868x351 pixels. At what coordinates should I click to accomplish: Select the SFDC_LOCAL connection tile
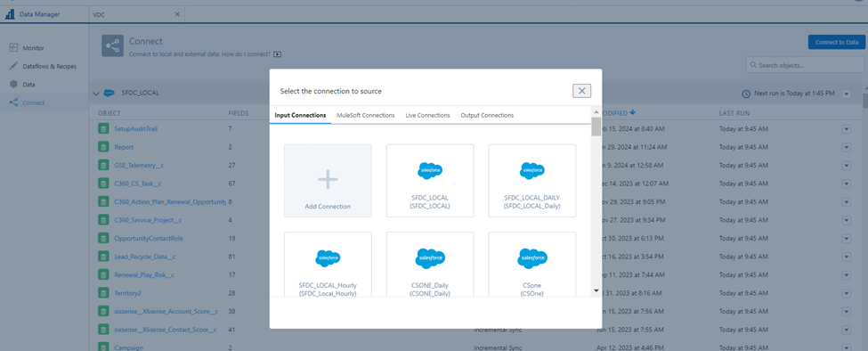[430, 181]
